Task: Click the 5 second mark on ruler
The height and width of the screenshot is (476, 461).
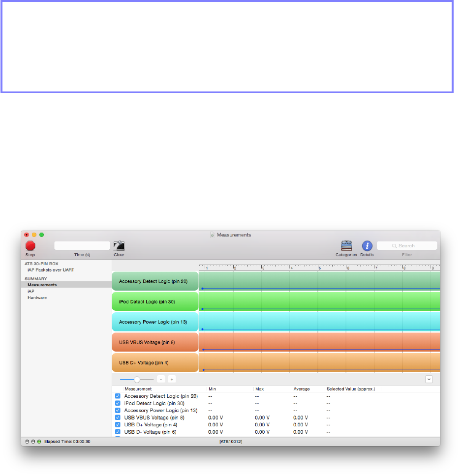Action: (x=319, y=268)
